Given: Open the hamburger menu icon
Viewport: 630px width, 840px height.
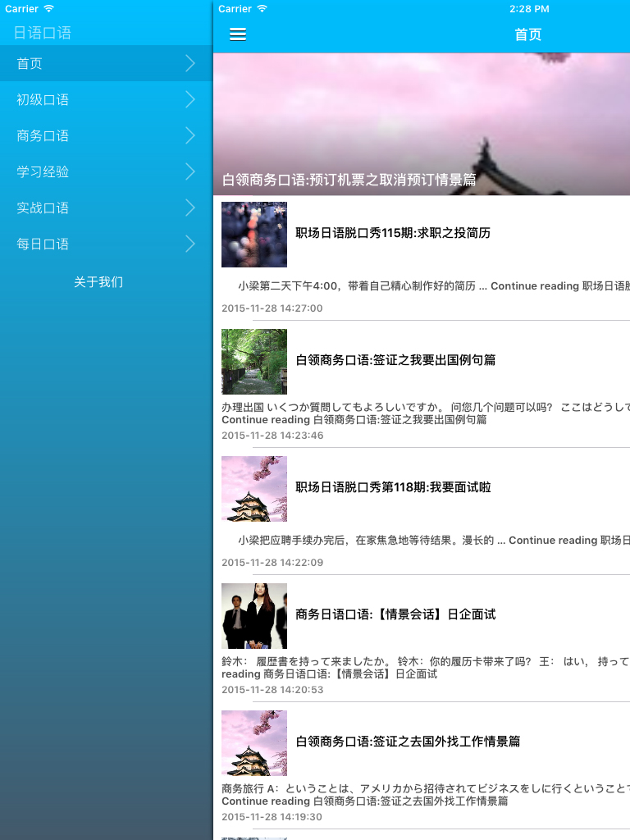Looking at the screenshot, I should [x=238, y=34].
